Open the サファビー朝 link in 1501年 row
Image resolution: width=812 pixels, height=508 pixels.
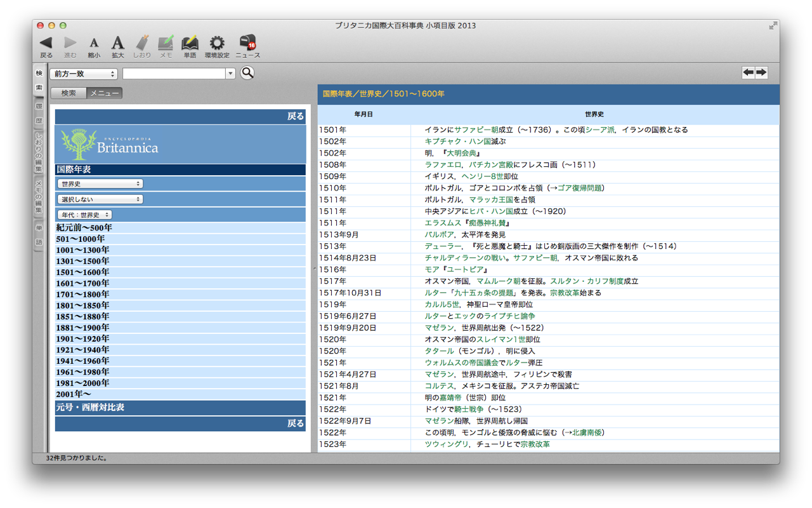(476, 130)
